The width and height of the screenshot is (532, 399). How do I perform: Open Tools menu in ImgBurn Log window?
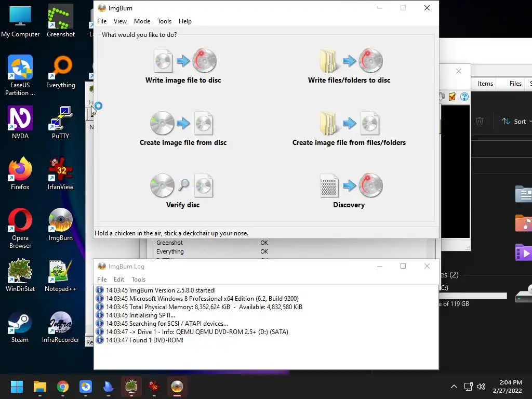138,279
